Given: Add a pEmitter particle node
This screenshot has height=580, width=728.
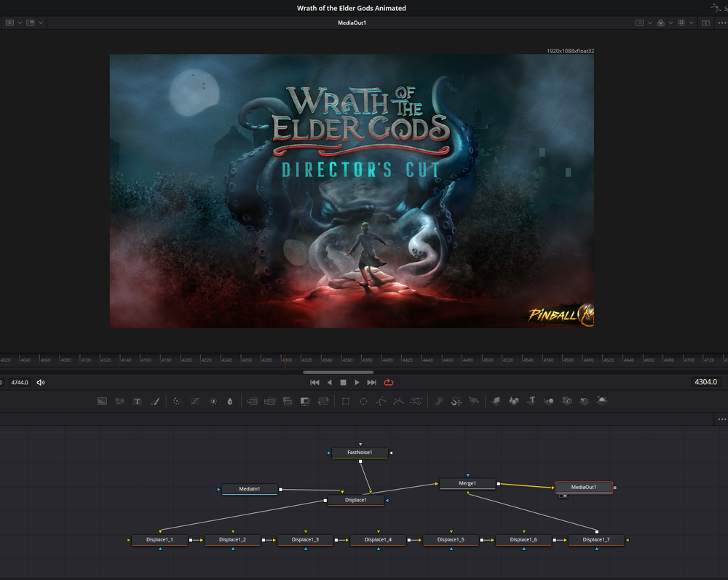Looking at the screenshot, I should pos(439,402).
